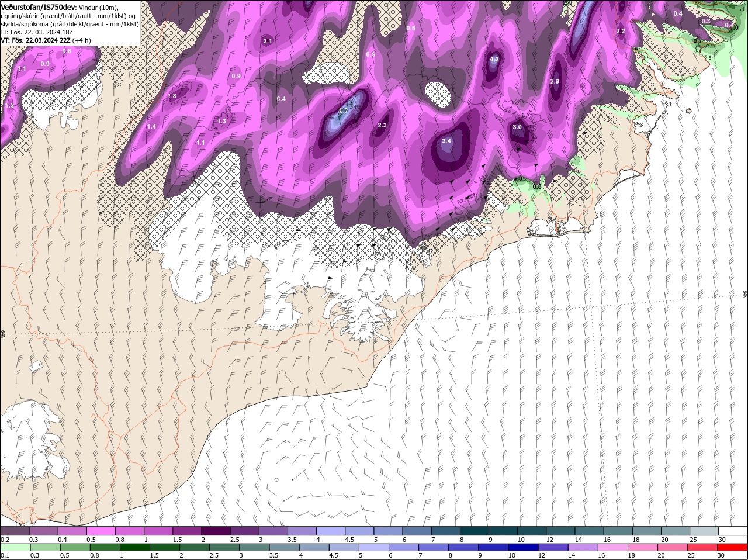This screenshot has width=748, height=560.
Task: Click the 2.2 precipitation value on the map
Action: coord(621,31)
